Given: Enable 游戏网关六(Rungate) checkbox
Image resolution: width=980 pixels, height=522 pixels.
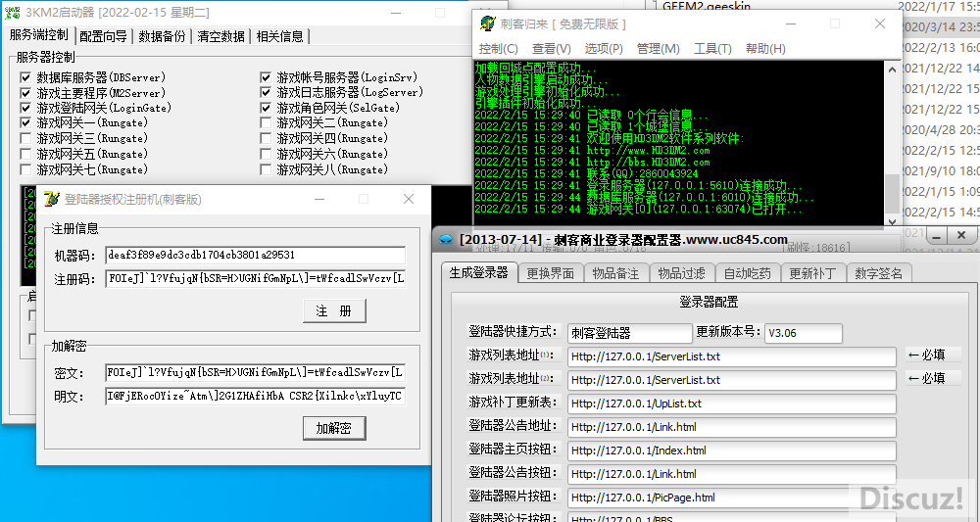Looking at the screenshot, I should coord(266,154).
